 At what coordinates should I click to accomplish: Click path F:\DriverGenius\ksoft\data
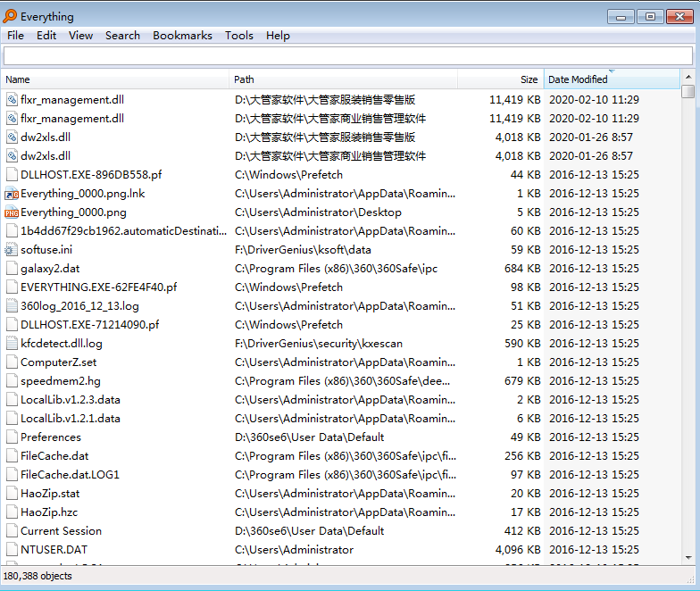tap(304, 250)
